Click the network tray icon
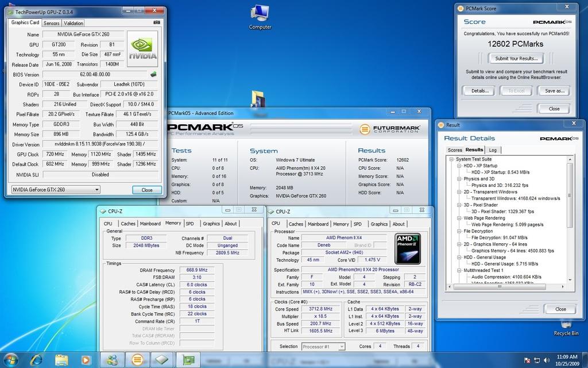 (x=537, y=361)
